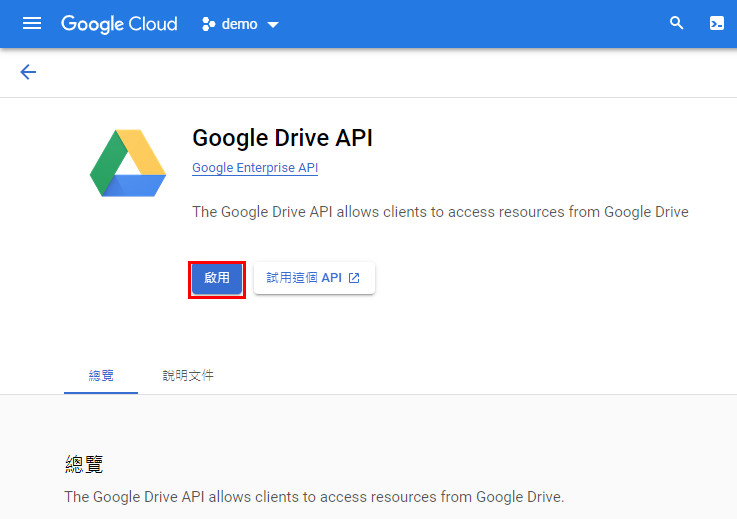Viewport: 737px width, 519px height.
Task: Switch to the 說明文件 tab
Action: pyautogui.click(x=188, y=375)
